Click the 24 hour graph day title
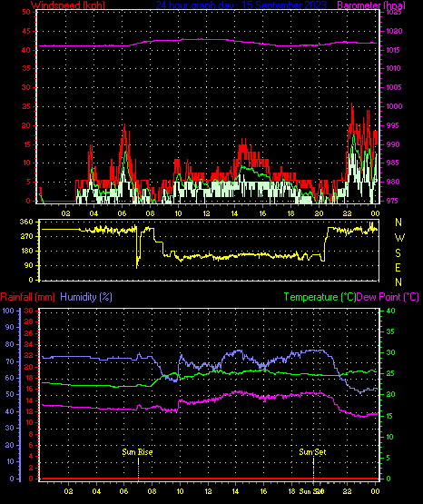This screenshot has height=504, width=423. click(x=241, y=5)
